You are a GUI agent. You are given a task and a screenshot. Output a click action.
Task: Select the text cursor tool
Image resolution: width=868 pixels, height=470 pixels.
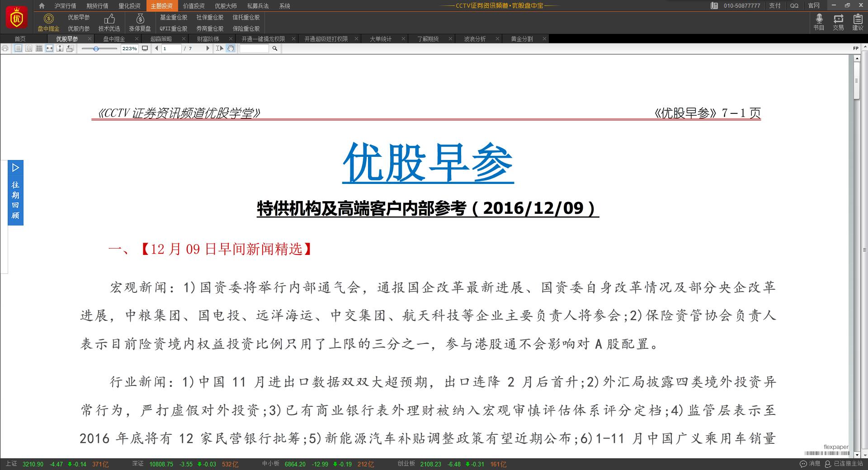point(220,48)
